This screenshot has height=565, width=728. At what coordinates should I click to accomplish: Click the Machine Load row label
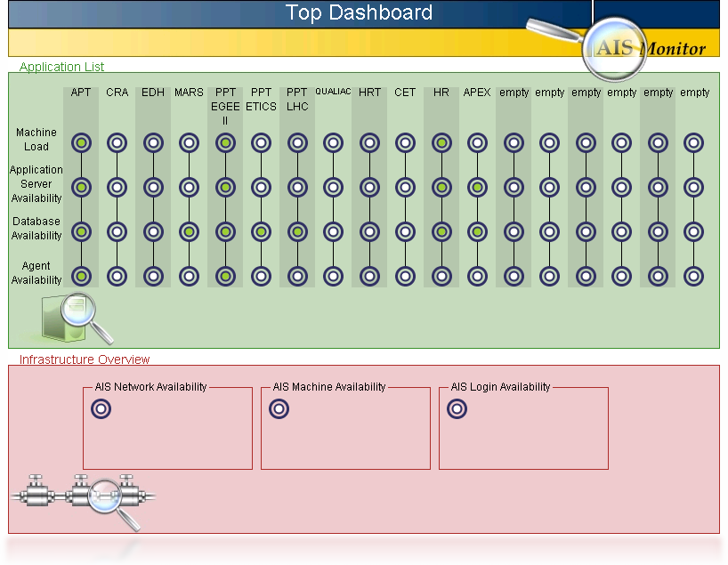[x=36, y=140]
